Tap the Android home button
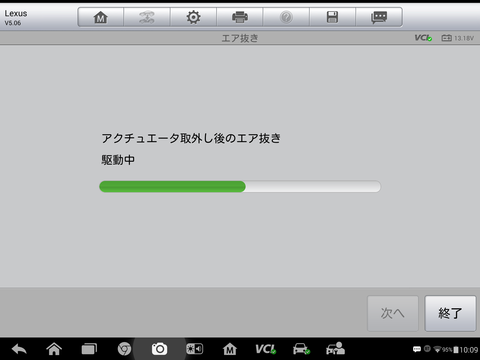Image resolution: width=480 pixels, height=360 pixels. (x=54, y=349)
